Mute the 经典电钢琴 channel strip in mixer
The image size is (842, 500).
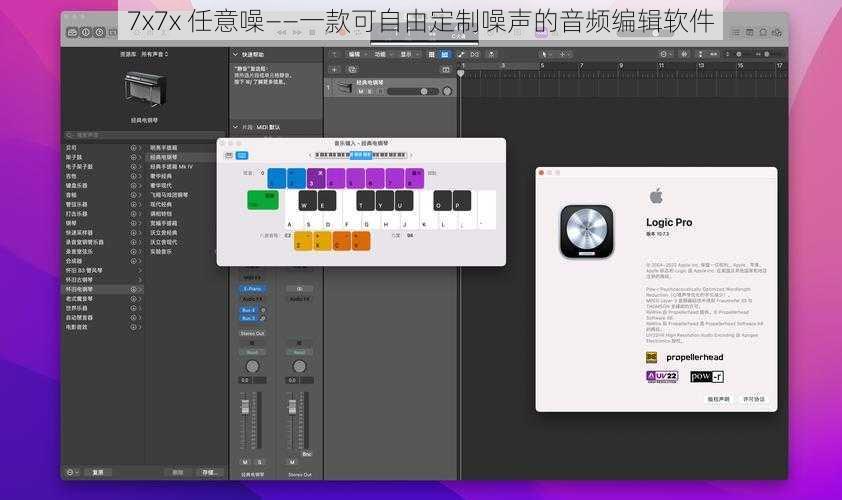coord(245,462)
